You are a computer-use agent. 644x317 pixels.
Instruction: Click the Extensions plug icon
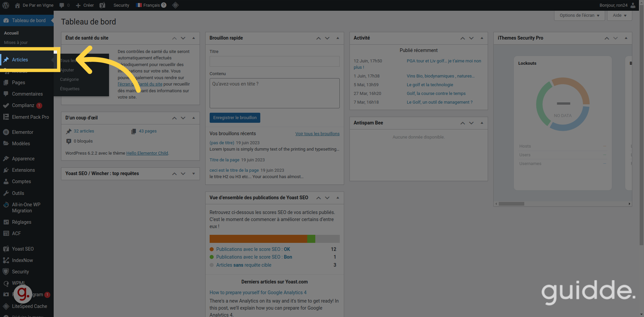(x=6, y=170)
